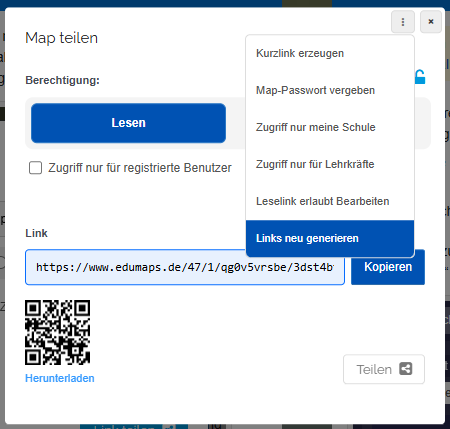Copy link with Kopieren button
This screenshot has height=429, width=450.
point(388,267)
